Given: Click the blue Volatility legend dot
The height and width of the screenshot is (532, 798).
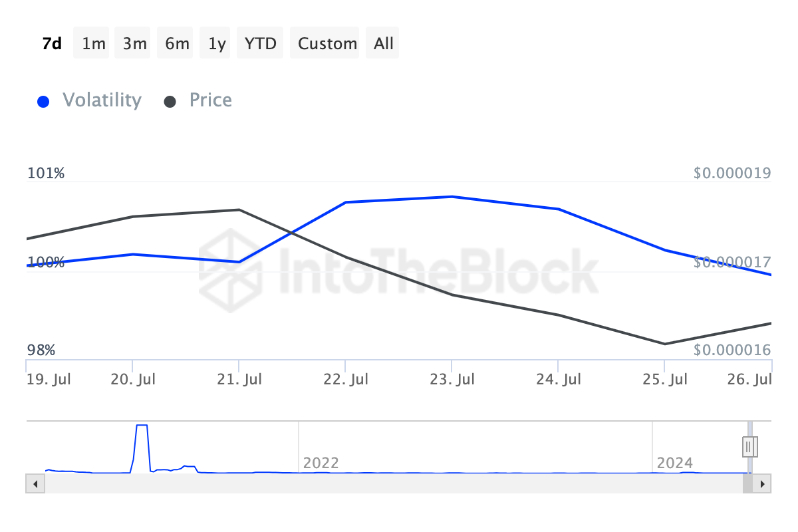Looking at the screenshot, I should [x=44, y=102].
